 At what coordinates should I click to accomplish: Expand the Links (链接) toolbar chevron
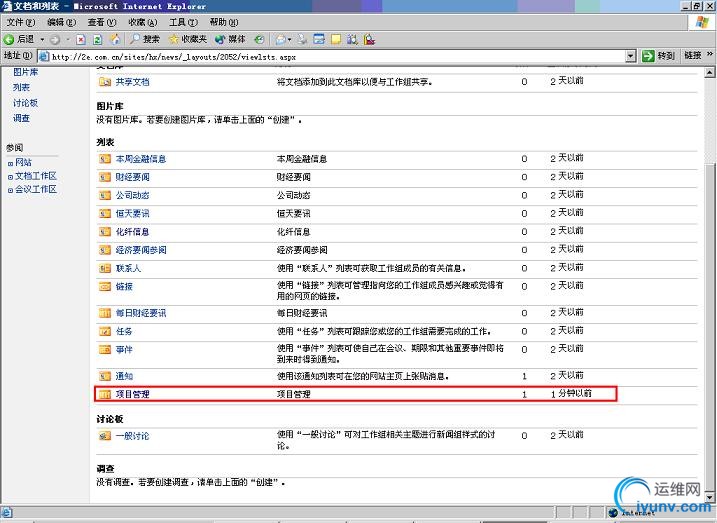pos(710,54)
